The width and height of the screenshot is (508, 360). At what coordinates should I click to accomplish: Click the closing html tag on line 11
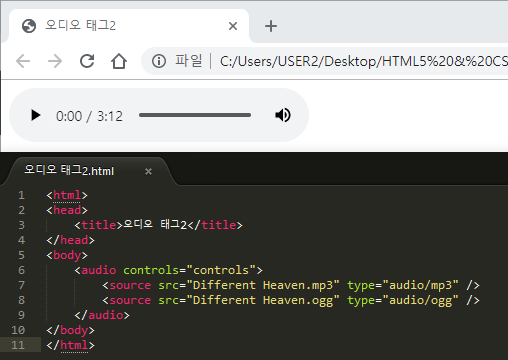70,345
